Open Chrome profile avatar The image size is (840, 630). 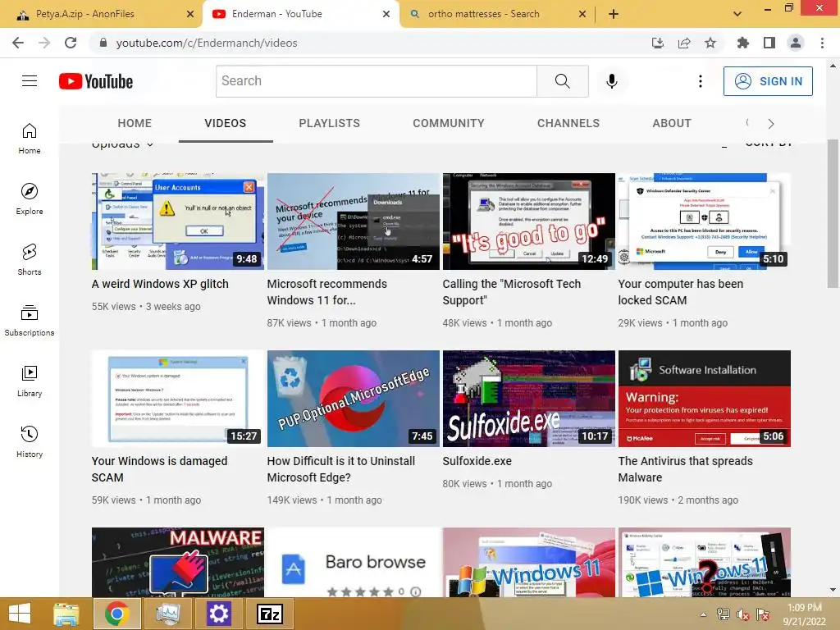point(796,43)
